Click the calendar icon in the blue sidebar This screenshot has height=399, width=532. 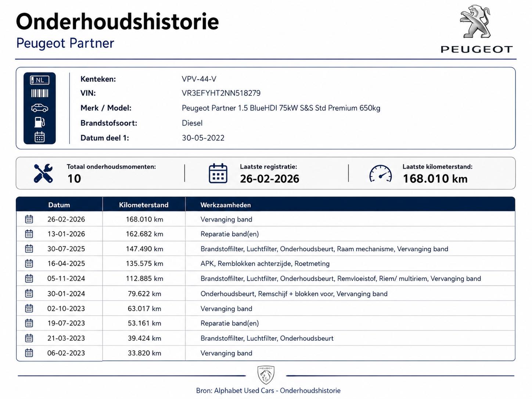[40, 137]
